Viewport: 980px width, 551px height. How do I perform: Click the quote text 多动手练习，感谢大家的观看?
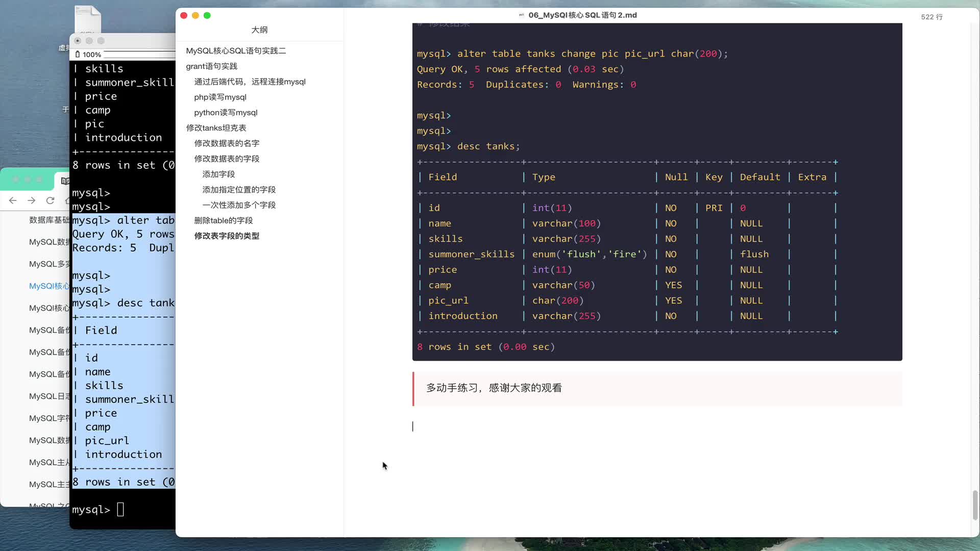494,388
